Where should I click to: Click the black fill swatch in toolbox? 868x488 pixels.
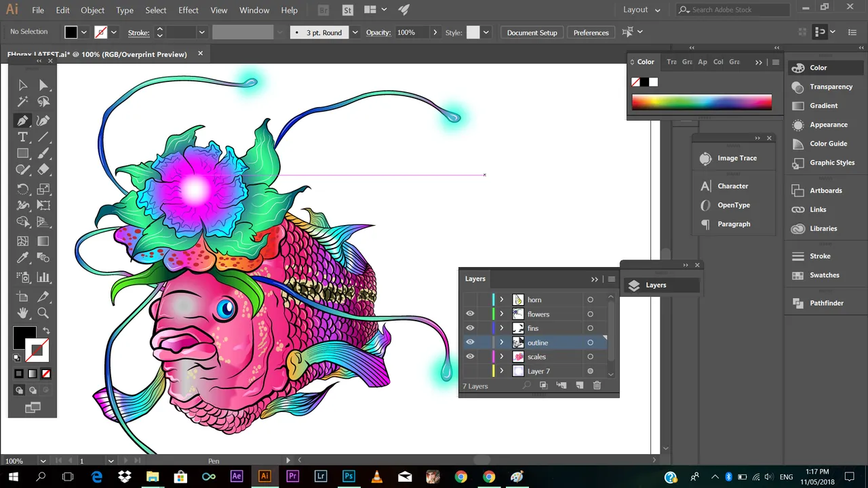pyautogui.click(x=24, y=338)
